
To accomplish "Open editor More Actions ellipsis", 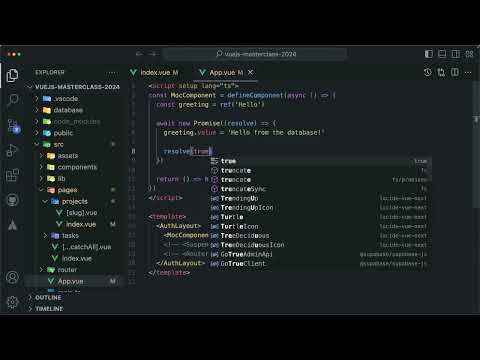I will click(468, 72).
